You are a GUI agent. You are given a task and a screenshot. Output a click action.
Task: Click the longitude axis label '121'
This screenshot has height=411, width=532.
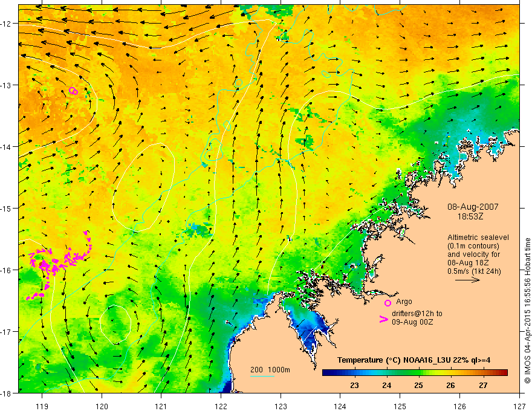click(x=161, y=406)
